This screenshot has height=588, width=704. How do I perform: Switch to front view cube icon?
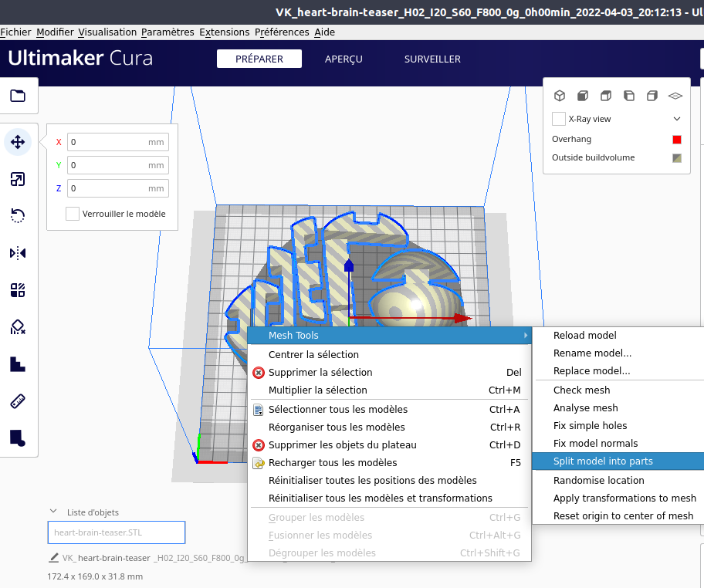[x=583, y=96]
